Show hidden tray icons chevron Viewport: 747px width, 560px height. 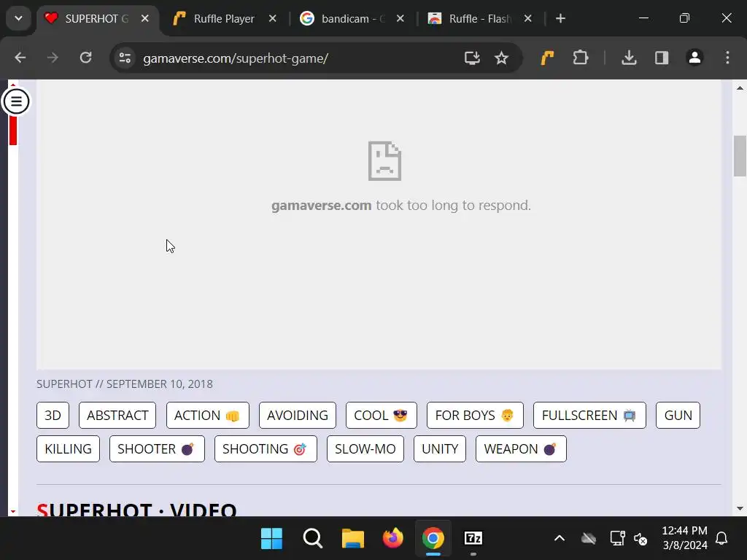click(x=560, y=538)
